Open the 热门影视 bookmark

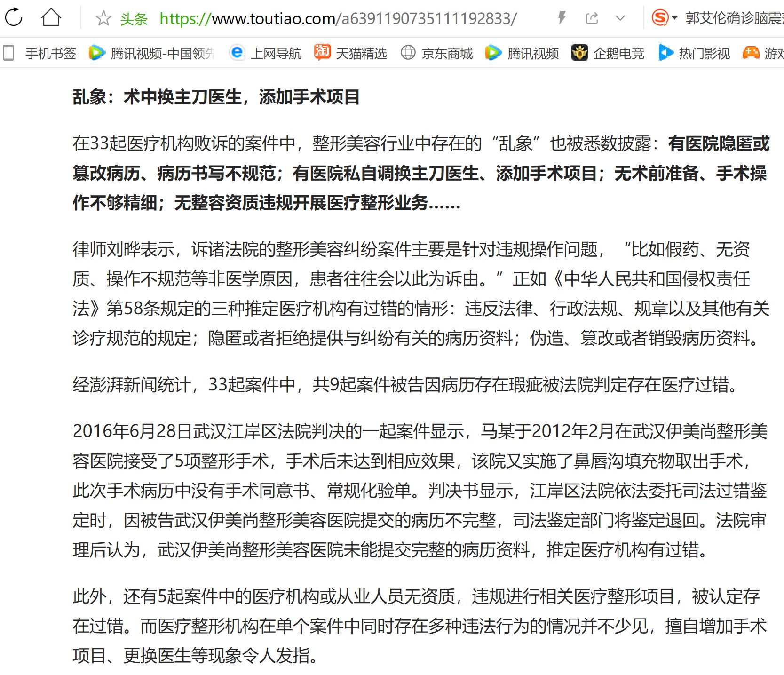pos(705,53)
